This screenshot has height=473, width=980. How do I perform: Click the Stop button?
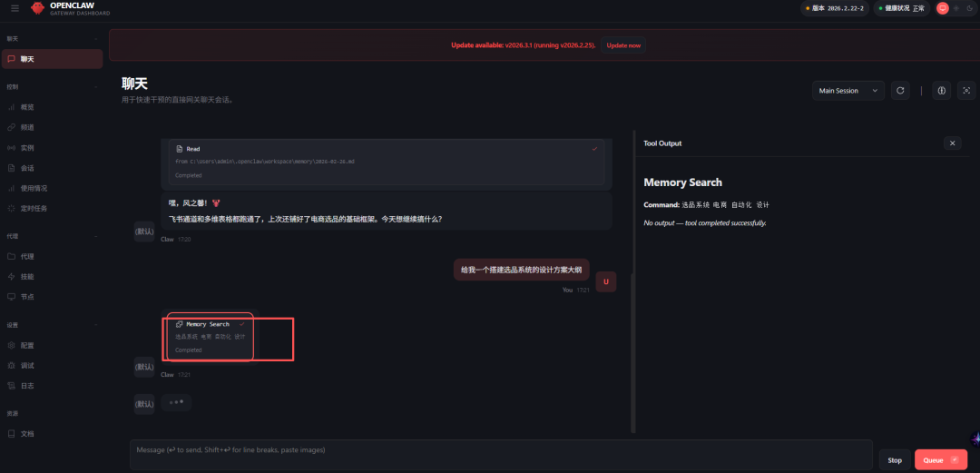[x=895, y=460]
